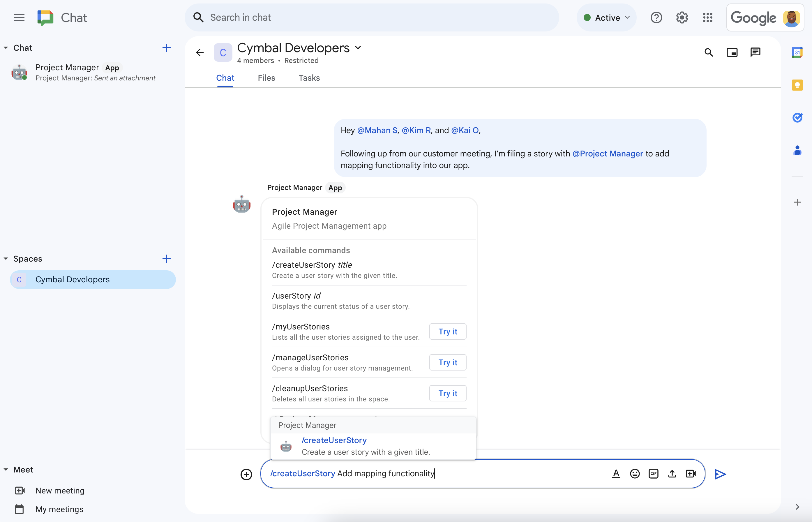The width and height of the screenshot is (812, 522).
Task: Switch to the Tasks tab
Action: point(308,77)
